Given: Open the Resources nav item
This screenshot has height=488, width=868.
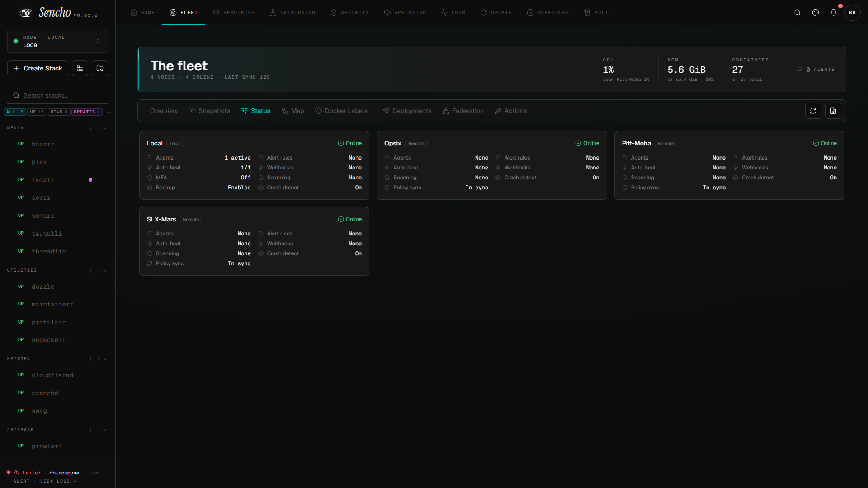Looking at the screenshot, I should (234, 13).
